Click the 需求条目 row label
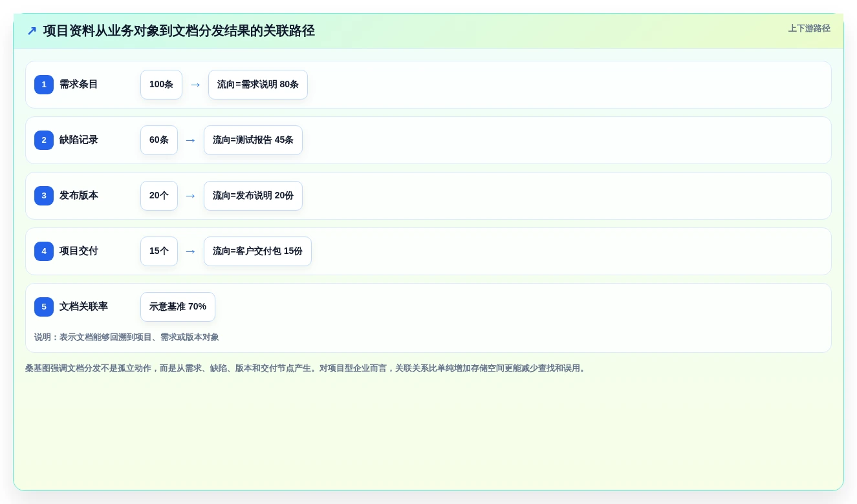This screenshot has height=504, width=857. [79, 85]
